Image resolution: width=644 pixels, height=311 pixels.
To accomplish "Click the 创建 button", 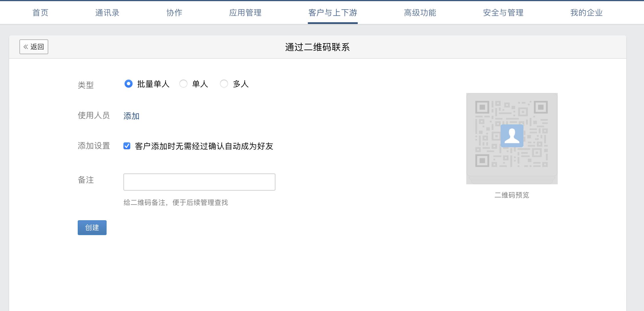I will point(92,228).
